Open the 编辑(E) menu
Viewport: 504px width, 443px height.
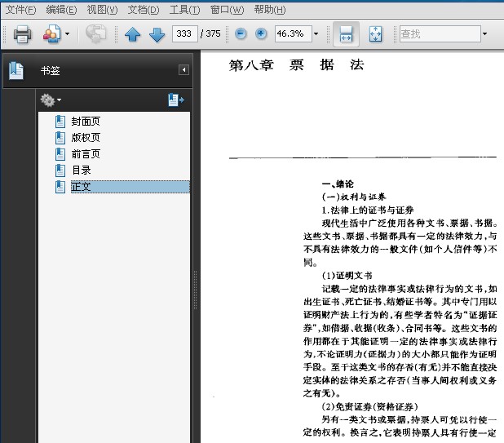(x=61, y=10)
